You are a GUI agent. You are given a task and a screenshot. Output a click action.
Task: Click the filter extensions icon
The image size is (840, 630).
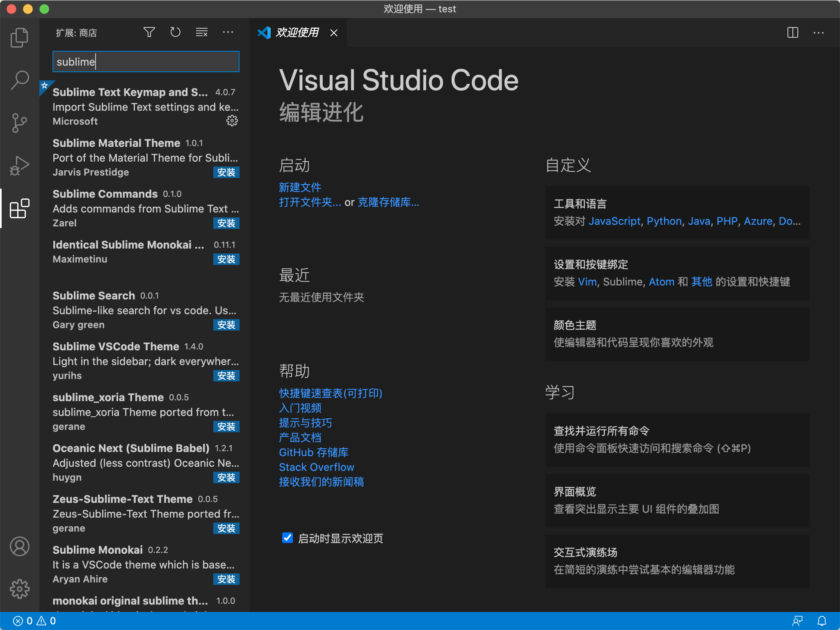coord(149,32)
